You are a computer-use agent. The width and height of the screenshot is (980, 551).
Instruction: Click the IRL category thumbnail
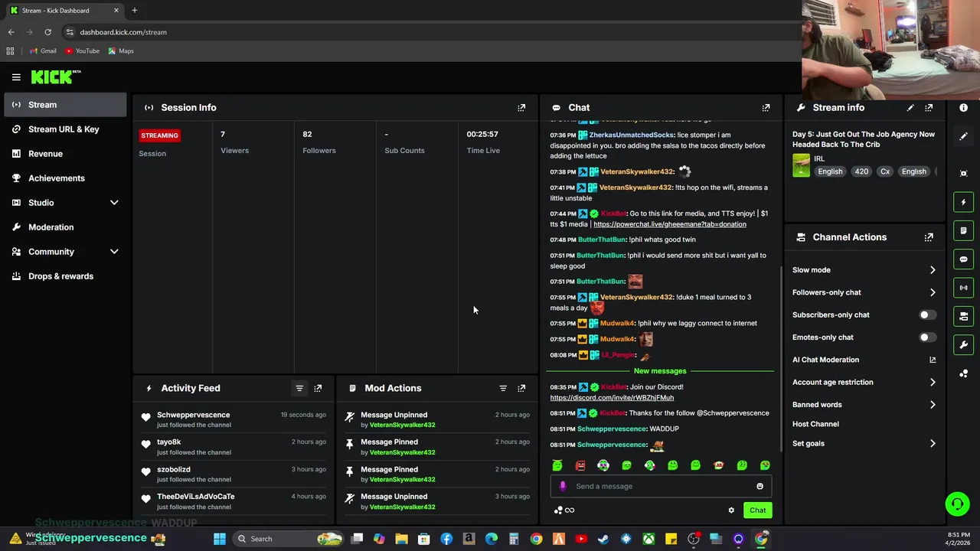(802, 165)
